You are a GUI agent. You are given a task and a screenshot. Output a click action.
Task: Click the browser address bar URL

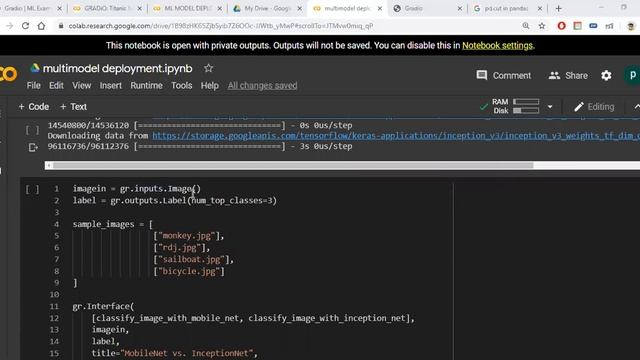(220, 26)
